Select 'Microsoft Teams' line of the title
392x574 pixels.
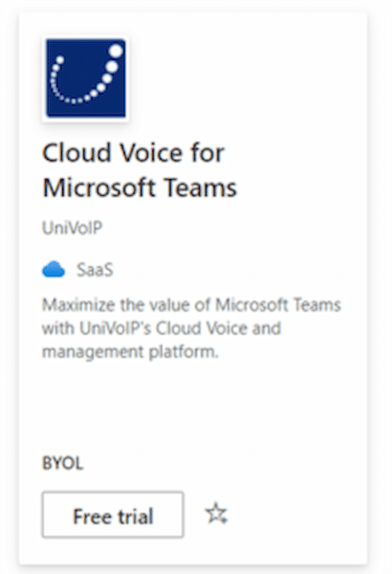[140, 188]
